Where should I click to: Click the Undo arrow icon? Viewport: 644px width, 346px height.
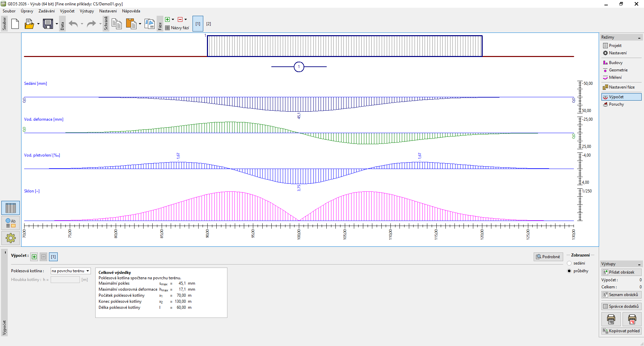coord(73,24)
